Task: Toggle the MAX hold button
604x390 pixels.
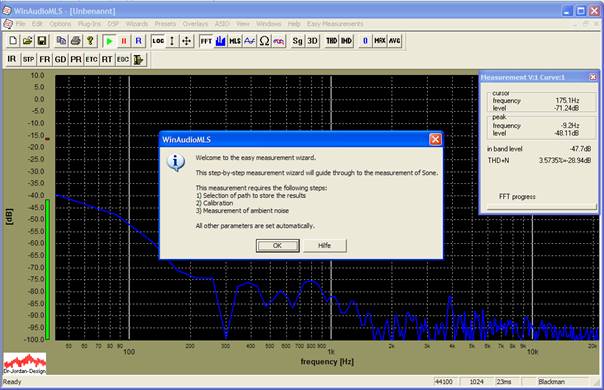Action: click(380, 40)
